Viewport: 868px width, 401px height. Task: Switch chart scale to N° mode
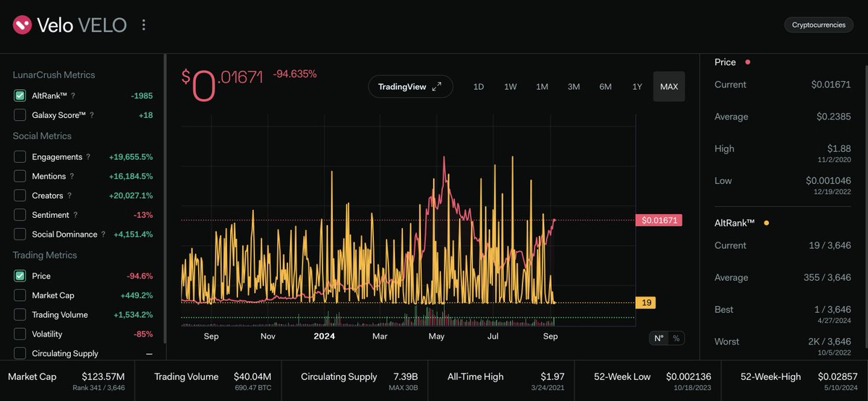pos(659,338)
